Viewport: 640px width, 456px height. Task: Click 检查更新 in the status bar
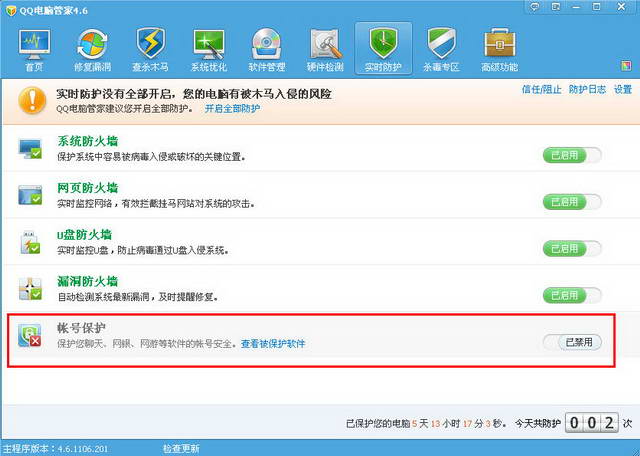tap(181, 448)
